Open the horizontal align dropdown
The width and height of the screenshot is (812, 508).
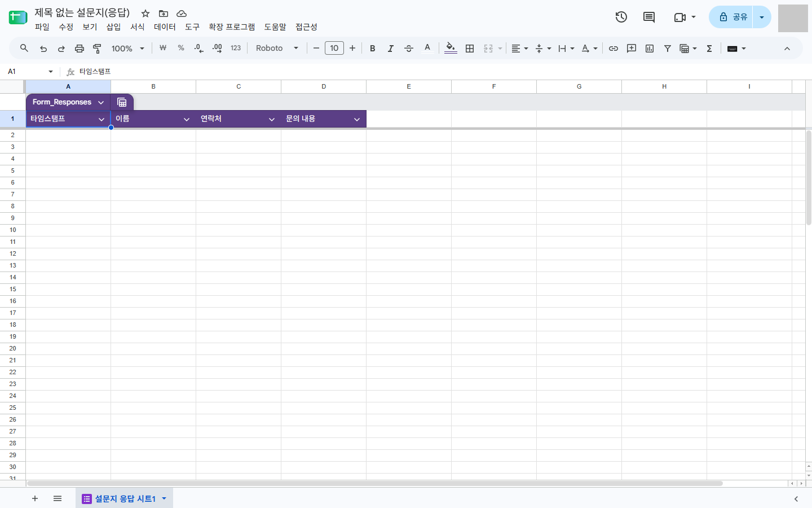tap(519, 49)
